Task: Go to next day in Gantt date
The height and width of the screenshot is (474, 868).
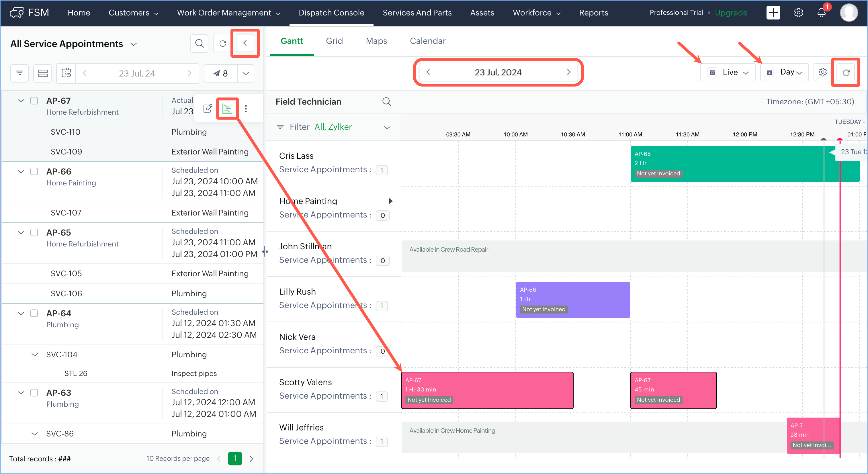Action: [x=568, y=72]
